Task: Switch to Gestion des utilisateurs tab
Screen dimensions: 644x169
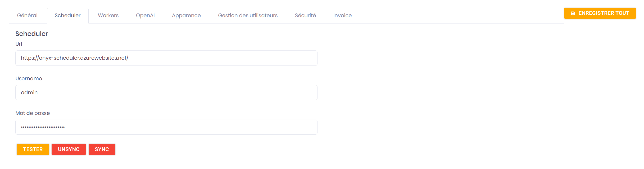Action: [x=248, y=15]
